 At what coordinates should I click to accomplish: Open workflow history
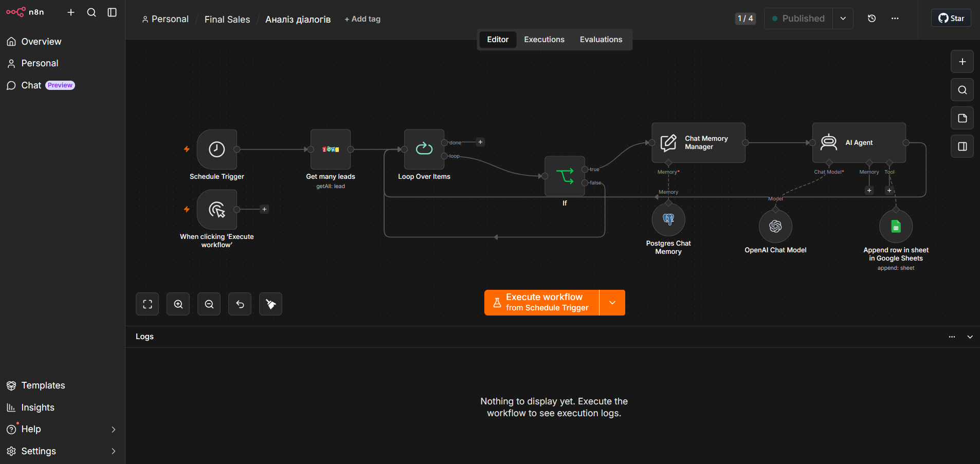(872, 18)
